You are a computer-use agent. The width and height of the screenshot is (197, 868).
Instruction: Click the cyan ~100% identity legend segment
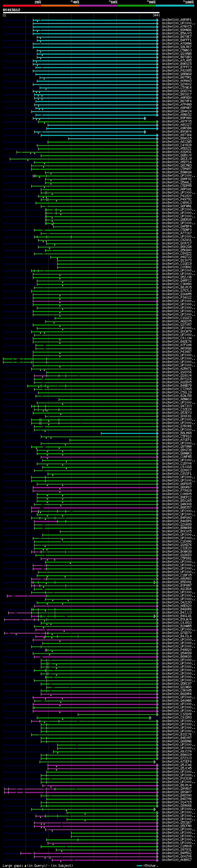coord(175,6)
